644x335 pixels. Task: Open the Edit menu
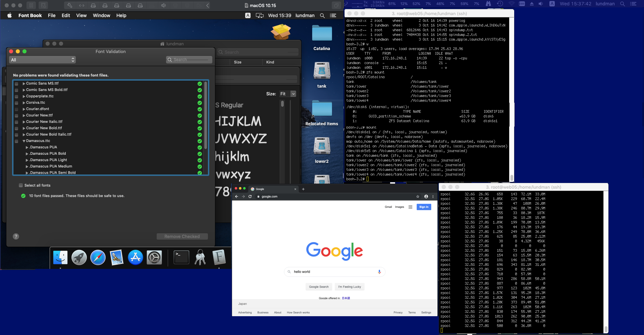coord(66,15)
